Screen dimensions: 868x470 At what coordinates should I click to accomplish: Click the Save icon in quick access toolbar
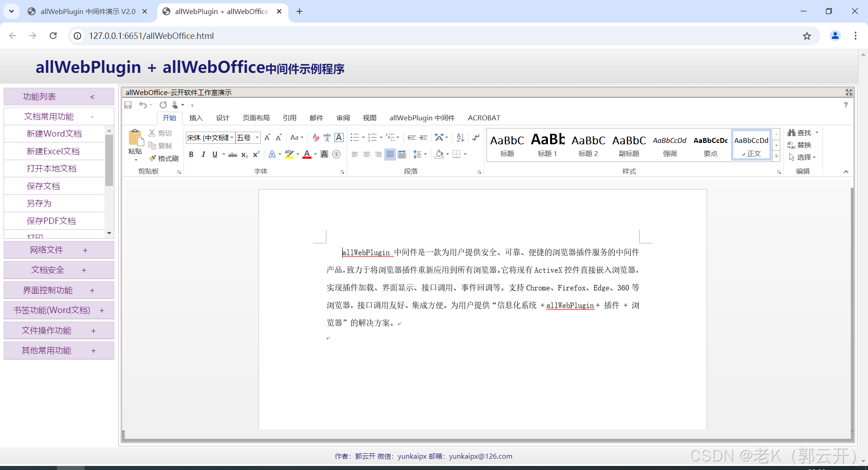pos(128,105)
